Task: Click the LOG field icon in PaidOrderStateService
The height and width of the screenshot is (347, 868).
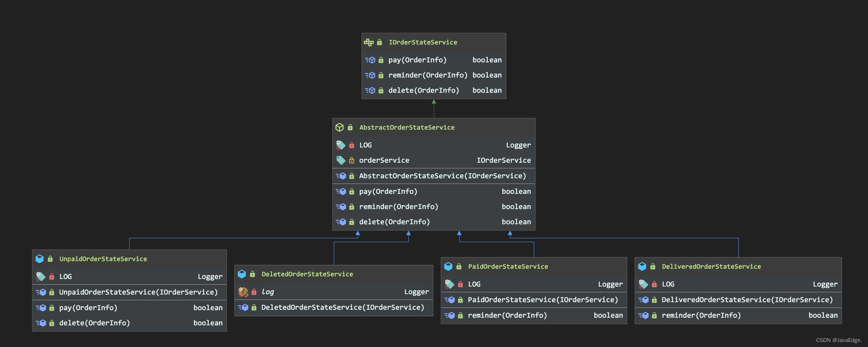Action: click(x=449, y=284)
